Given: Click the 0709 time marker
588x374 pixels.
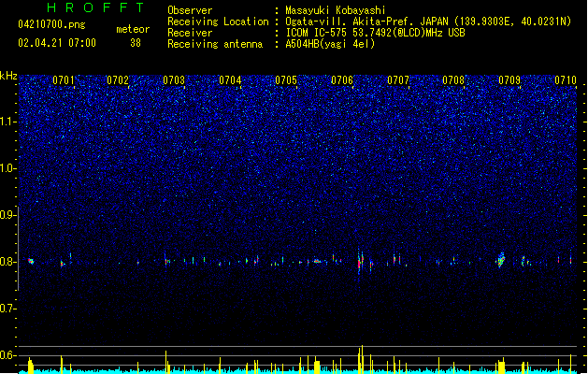Looking at the screenshot, I should click(509, 80).
